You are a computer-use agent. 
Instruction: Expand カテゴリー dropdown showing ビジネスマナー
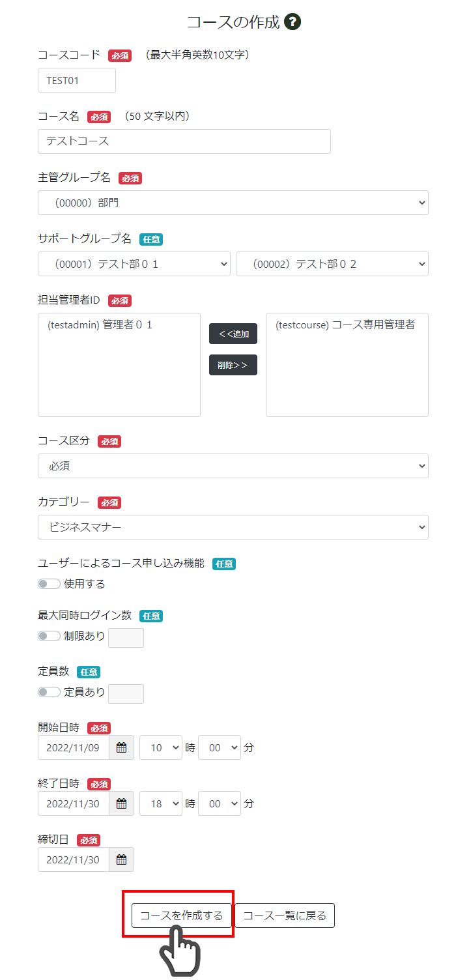[233, 527]
